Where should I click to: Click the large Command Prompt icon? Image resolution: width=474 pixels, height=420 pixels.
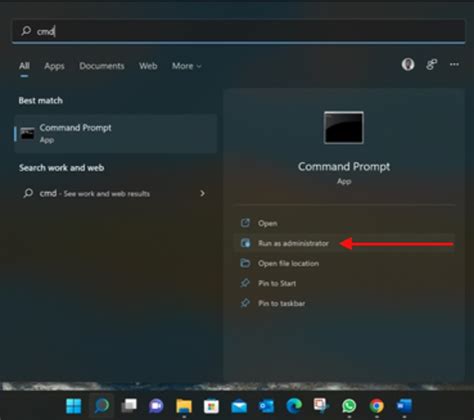coord(344,128)
